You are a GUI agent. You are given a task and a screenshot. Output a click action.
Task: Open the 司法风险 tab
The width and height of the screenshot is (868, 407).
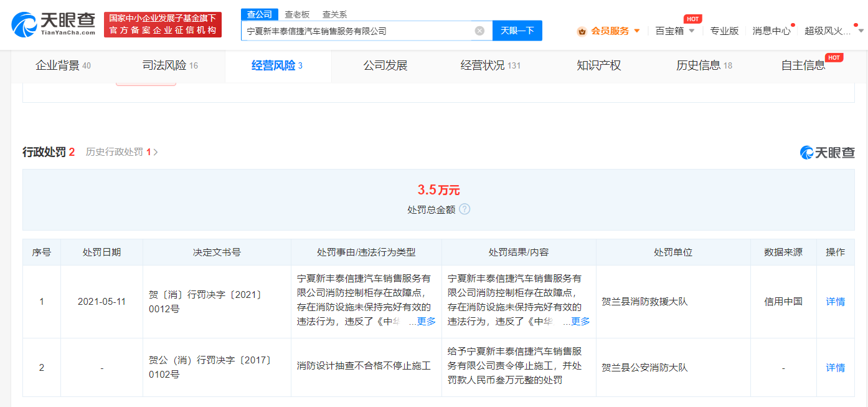tap(170, 65)
